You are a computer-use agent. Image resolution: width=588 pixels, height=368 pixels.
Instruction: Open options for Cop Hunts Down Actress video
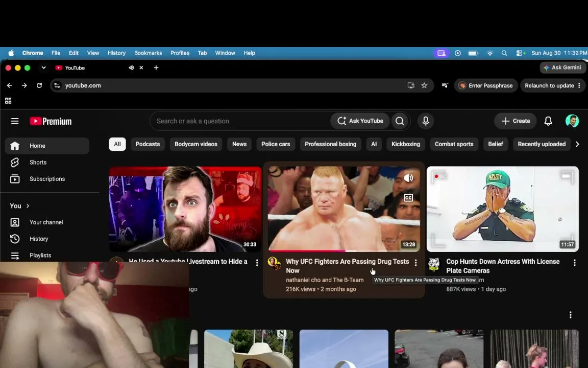tap(575, 263)
